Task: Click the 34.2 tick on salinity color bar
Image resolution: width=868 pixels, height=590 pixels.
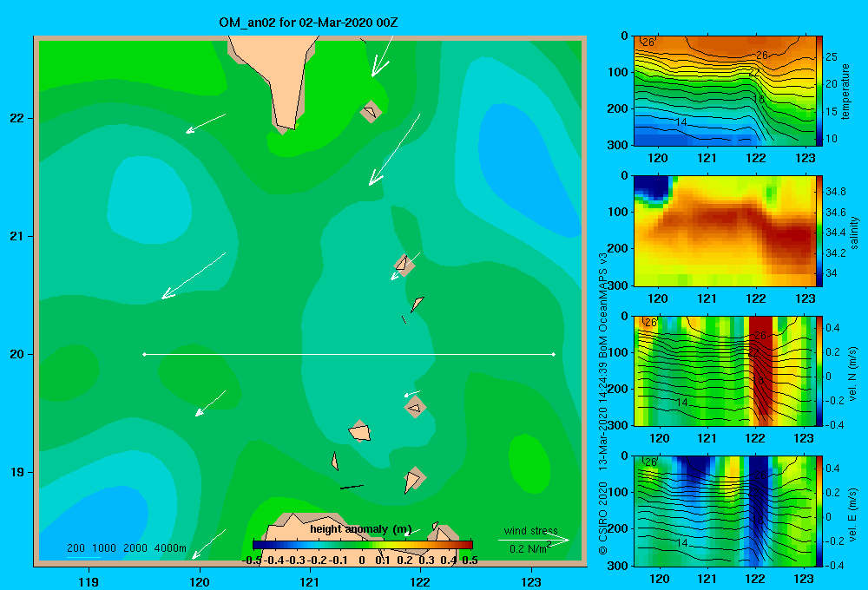Action: [x=836, y=253]
